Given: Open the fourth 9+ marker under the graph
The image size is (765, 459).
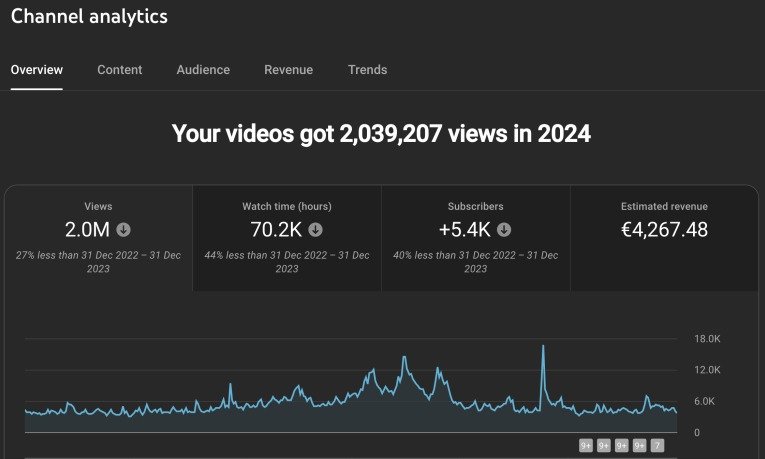Looking at the screenshot, I should tap(639, 446).
